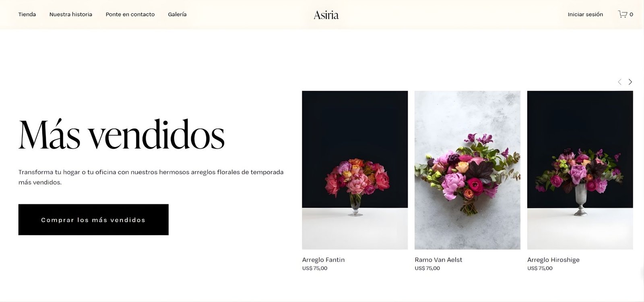Click the Ramo Van Aelst product name

click(438, 260)
